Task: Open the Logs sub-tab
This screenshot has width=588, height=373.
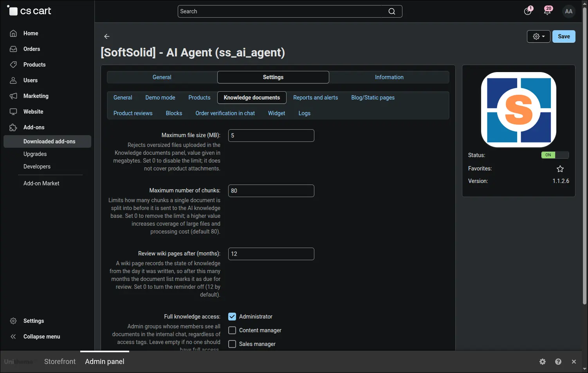Action: tap(304, 113)
